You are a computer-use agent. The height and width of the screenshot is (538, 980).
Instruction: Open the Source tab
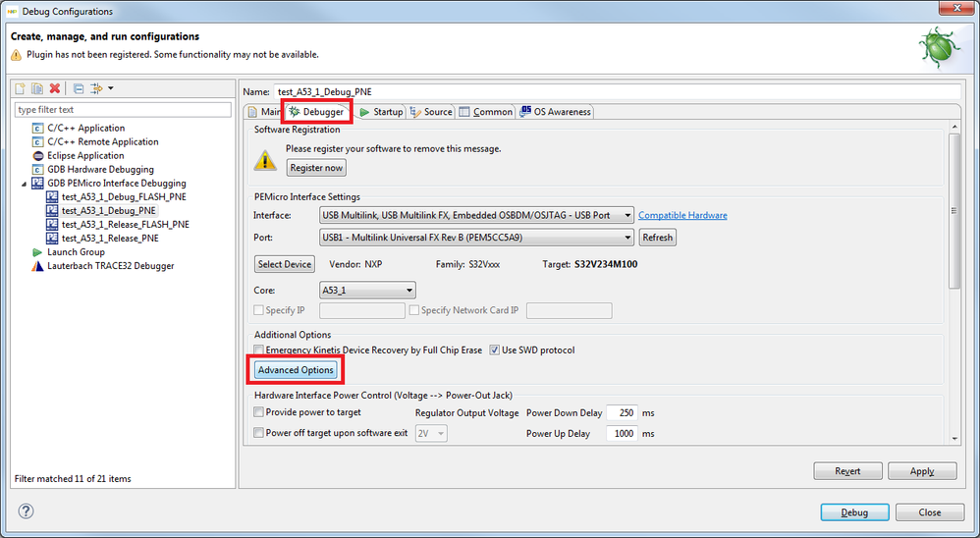(x=431, y=112)
